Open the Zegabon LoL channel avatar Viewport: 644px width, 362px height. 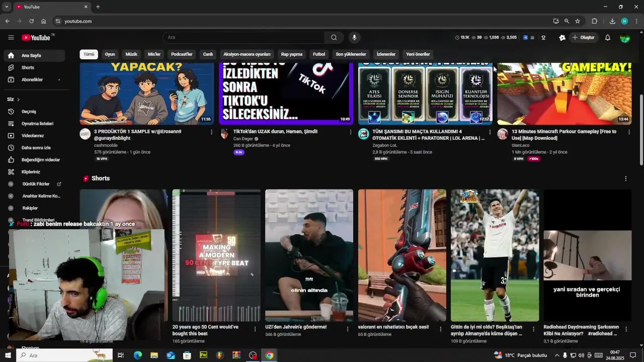[x=363, y=134]
